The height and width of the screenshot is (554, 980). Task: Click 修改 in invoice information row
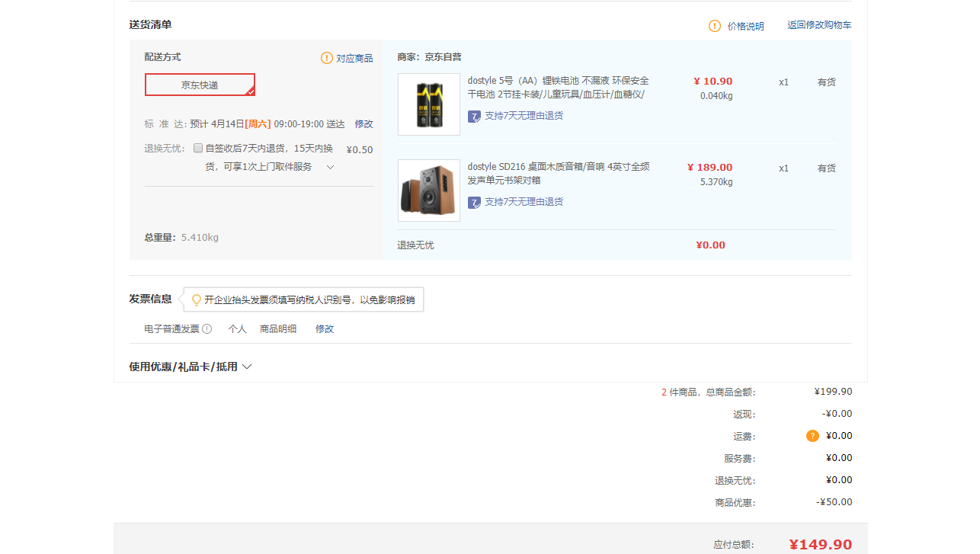325,329
